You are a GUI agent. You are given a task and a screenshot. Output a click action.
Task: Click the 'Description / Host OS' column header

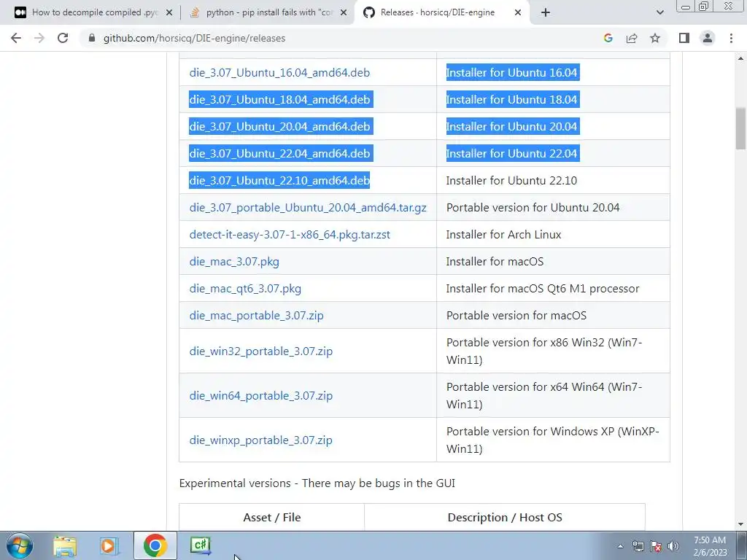tap(505, 518)
